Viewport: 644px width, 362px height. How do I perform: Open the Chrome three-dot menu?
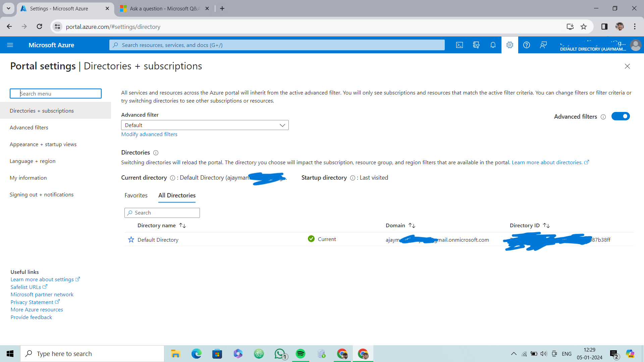click(635, 26)
